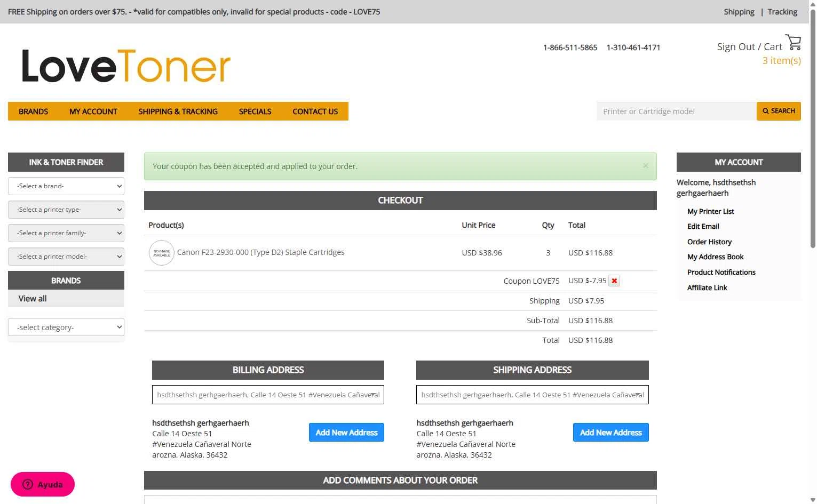Image resolution: width=817 pixels, height=504 pixels.
Task: Open Product Notifications link
Action: pos(721,272)
